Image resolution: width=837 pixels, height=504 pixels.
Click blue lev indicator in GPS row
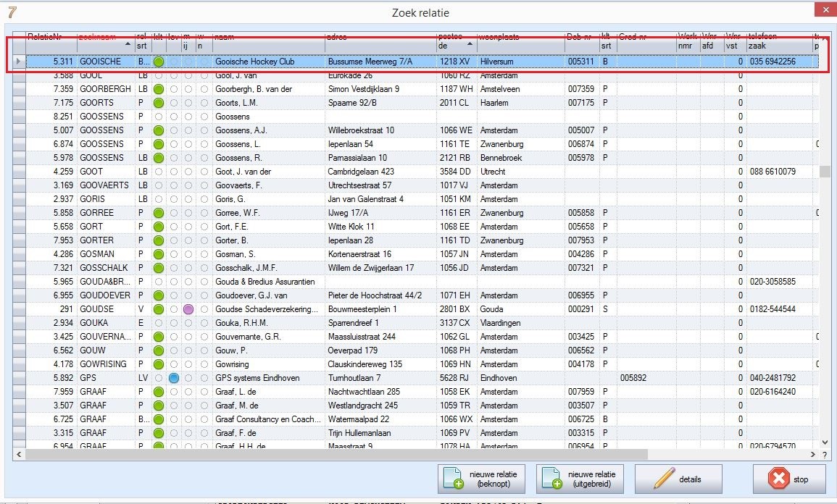pyautogui.click(x=173, y=378)
